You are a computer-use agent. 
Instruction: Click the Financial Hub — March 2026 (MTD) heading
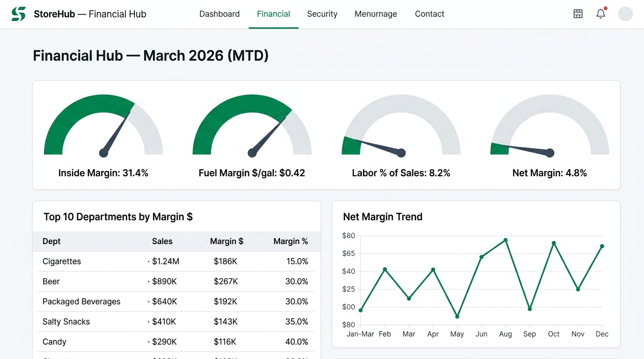[151, 56]
